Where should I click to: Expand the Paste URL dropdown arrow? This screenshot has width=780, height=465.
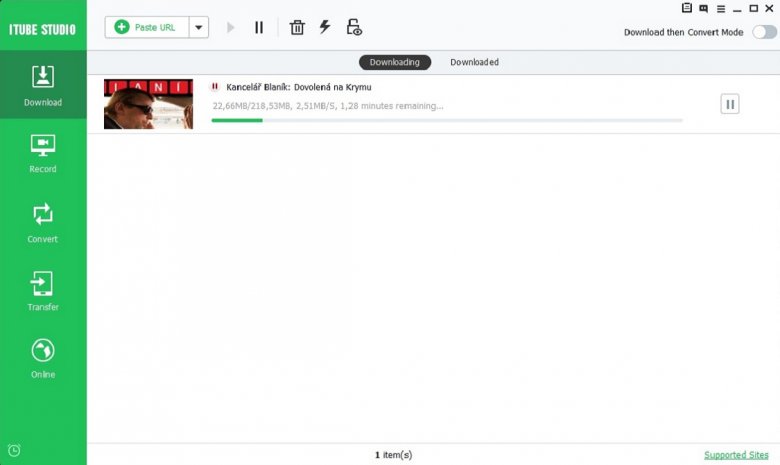[198, 27]
